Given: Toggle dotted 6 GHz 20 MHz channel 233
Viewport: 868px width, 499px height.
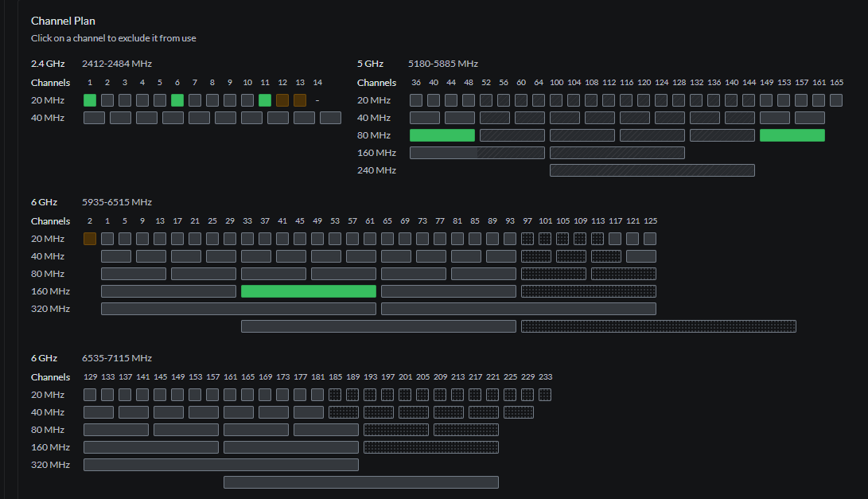Looking at the screenshot, I should [545, 395].
